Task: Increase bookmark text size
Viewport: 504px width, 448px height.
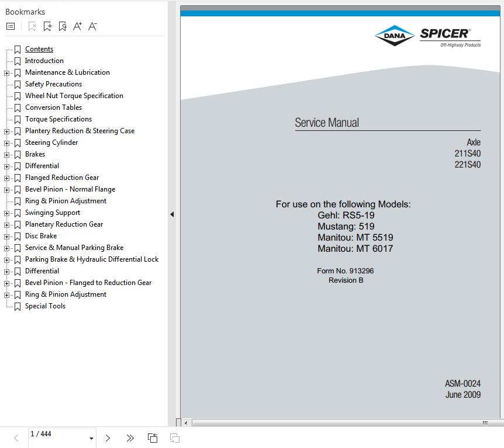Action: pos(77,26)
